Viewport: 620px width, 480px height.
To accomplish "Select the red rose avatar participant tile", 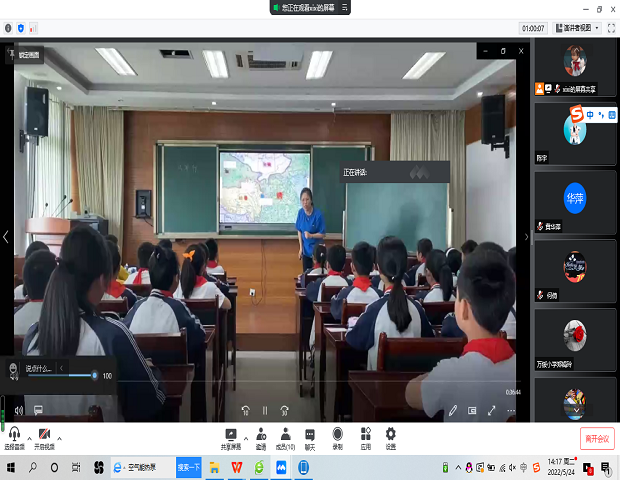I will 575,340.
